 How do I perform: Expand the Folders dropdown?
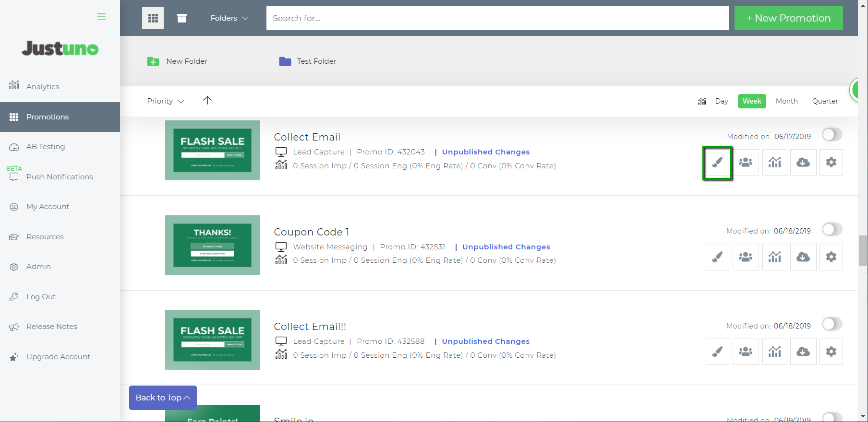[x=229, y=18]
